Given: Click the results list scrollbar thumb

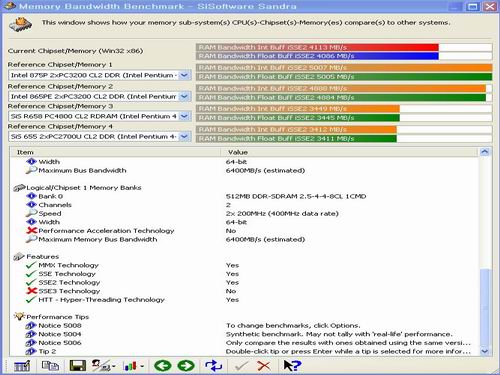Looking at the screenshot, I should click(x=485, y=307).
